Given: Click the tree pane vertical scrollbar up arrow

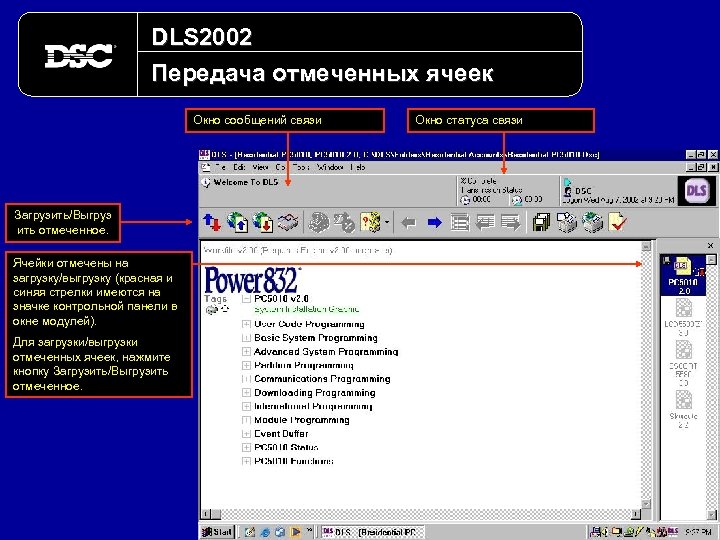Looking at the screenshot, I should point(646,247).
